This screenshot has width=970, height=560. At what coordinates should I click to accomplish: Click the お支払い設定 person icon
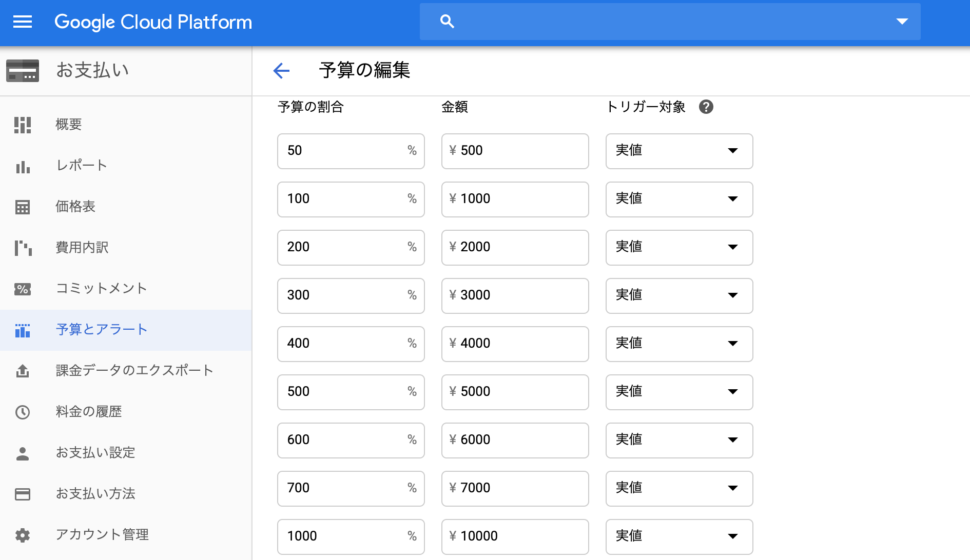(23, 453)
